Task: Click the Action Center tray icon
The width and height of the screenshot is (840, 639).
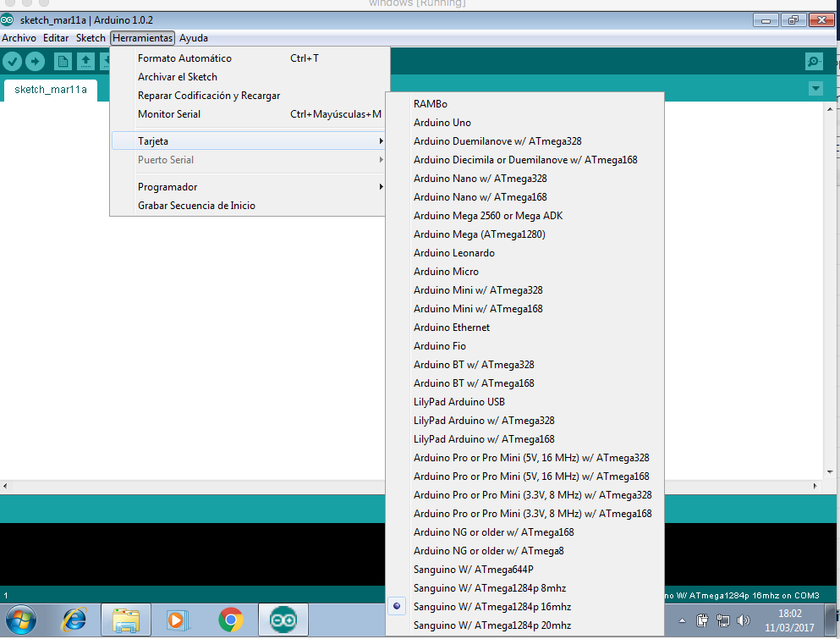Action: 702,620
